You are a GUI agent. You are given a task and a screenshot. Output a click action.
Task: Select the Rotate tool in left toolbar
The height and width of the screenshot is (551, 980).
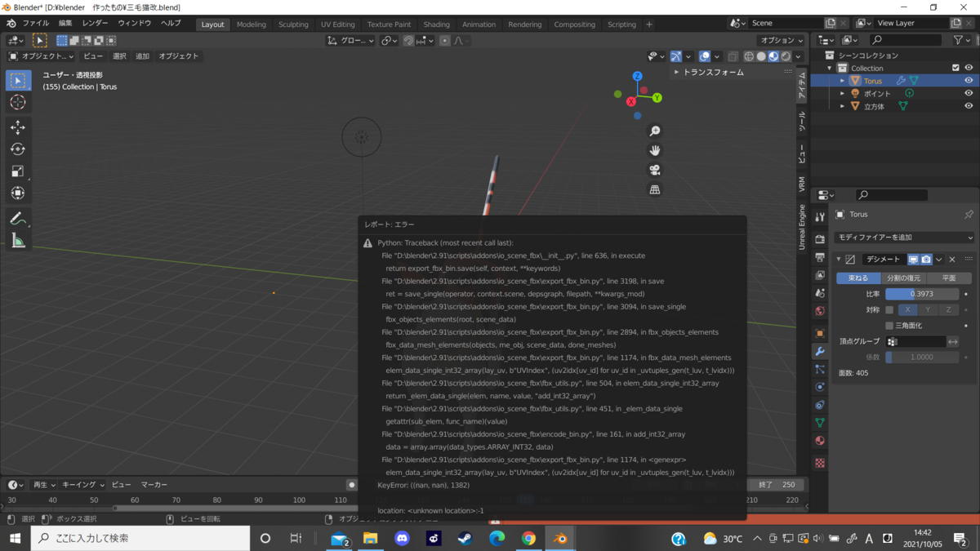click(x=18, y=149)
